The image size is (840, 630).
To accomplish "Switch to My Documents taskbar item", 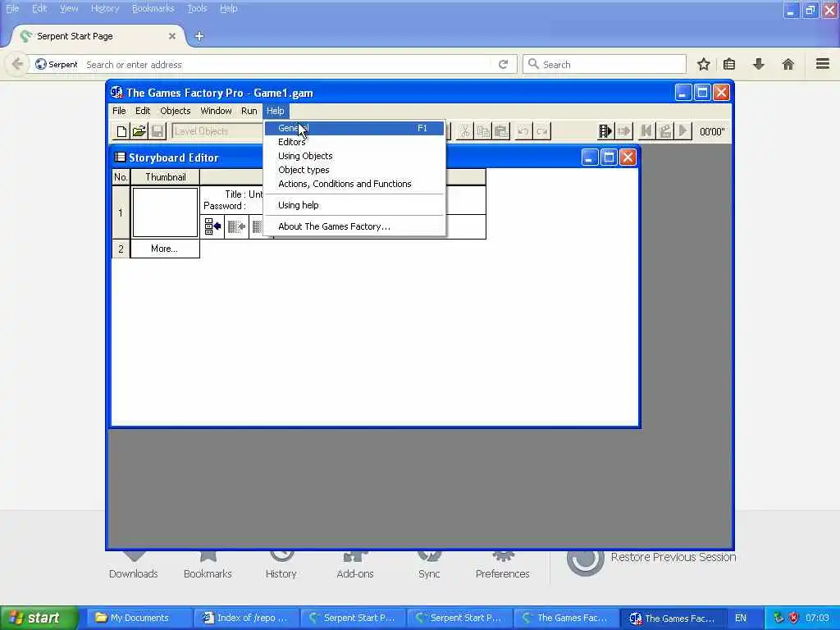I will pos(138,619).
